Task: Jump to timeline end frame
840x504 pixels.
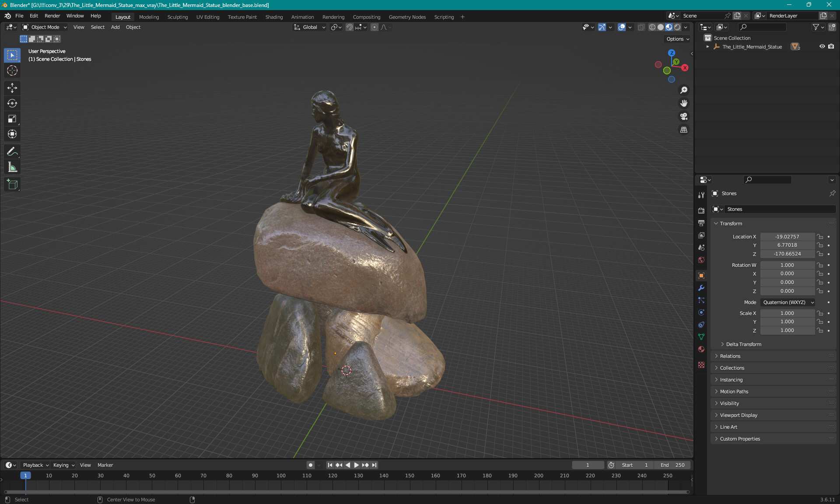Action: click(374, 465)
